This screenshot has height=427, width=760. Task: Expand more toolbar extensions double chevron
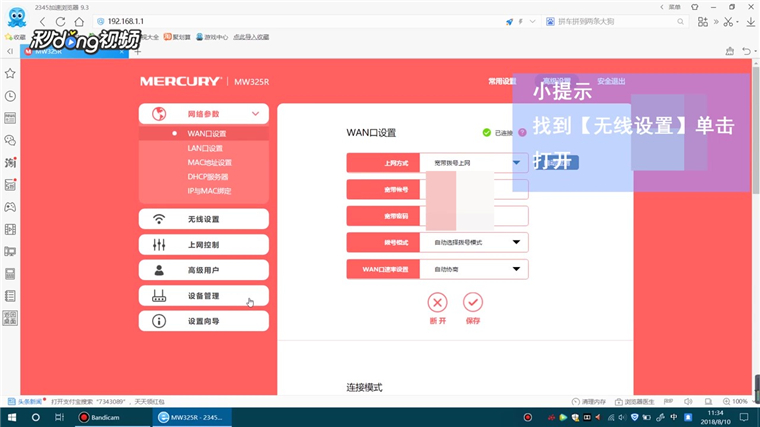point(716,22)
